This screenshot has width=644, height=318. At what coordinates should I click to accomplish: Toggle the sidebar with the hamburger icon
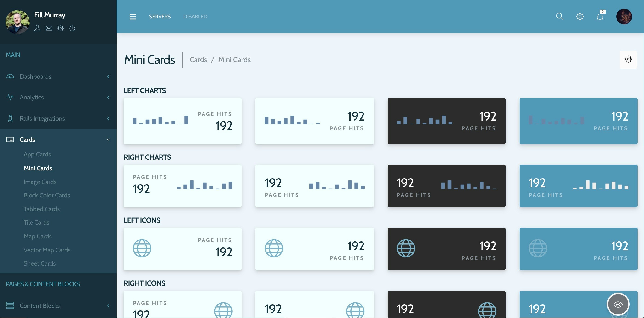click(x=133, y=17)
